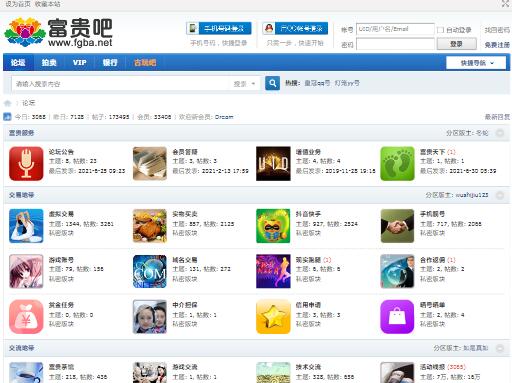Open the gold star 信用申请 icon
The height and width of the screenshot is (383, 512).
[x=273, y=317]
